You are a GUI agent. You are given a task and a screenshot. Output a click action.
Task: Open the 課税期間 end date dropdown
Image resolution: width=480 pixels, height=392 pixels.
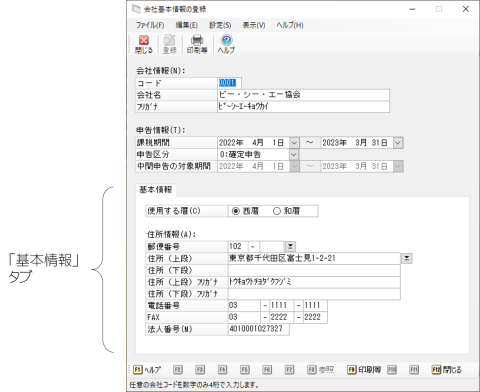pyautogui.click(x=398, y=143)
